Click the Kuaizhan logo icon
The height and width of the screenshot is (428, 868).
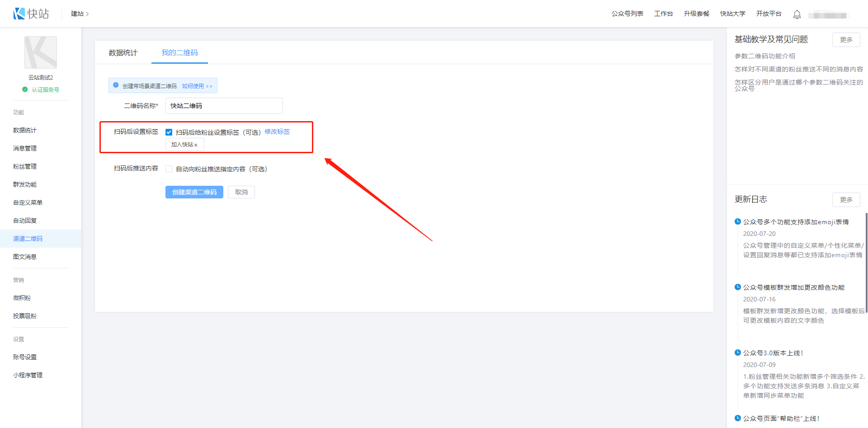tap(19, 14)
